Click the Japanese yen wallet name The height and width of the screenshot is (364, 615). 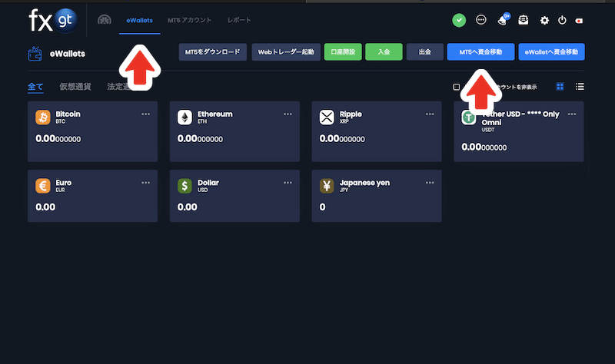click(x=364, y=183)
